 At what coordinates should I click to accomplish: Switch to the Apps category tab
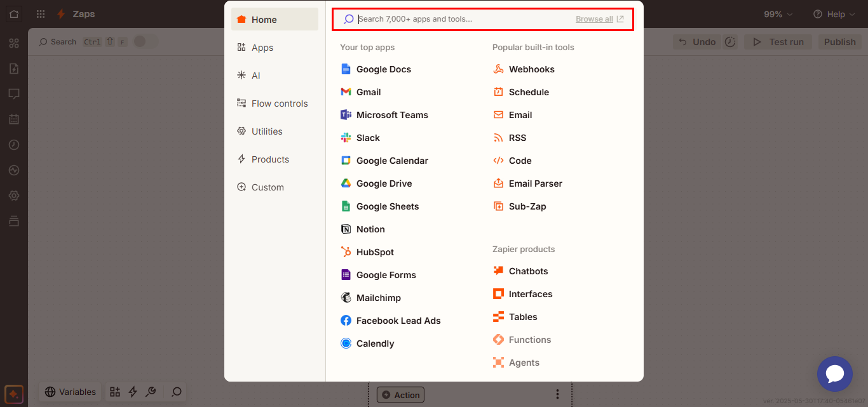tap(262, 48)
